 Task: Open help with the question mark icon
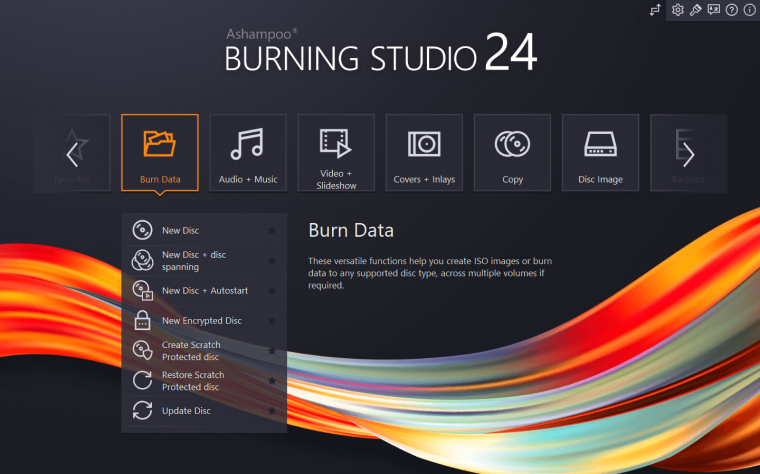(731, 10)
